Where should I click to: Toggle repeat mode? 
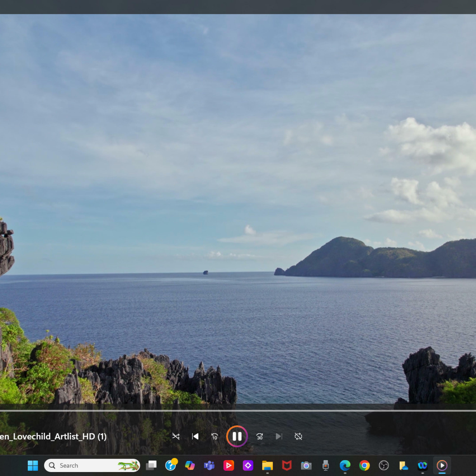click(298, 437)
